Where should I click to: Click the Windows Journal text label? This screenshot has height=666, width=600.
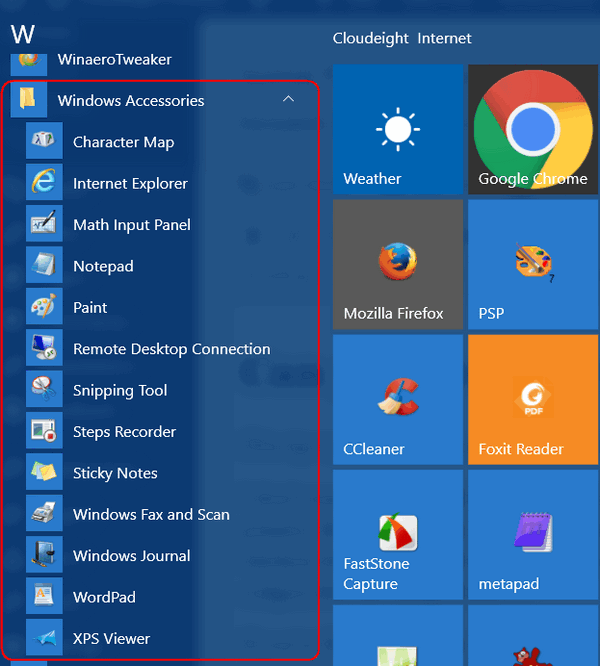pos(132,556)
